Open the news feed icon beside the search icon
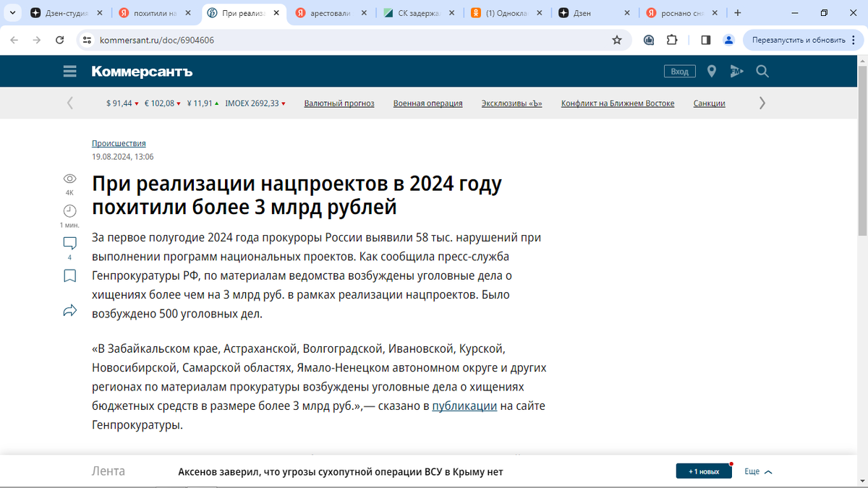The image size is (868, 488). point(736,71)
